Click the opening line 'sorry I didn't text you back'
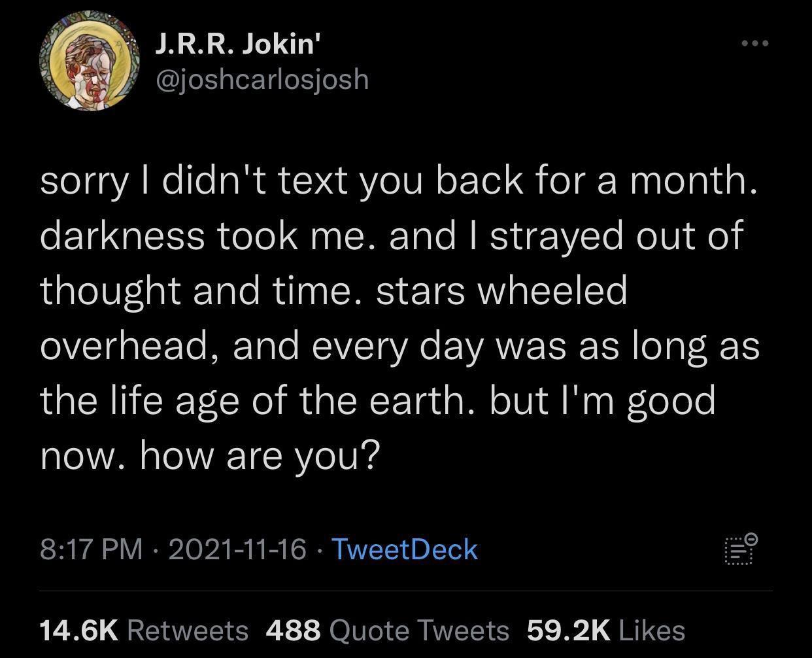The height and width of the screenshot is (658, 812). point(282,181)
